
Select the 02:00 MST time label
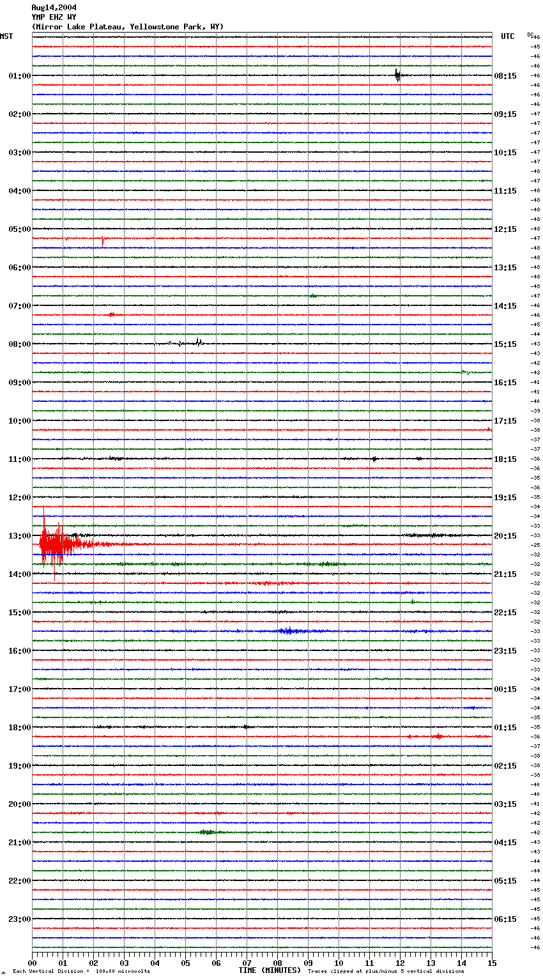[20, 114]
